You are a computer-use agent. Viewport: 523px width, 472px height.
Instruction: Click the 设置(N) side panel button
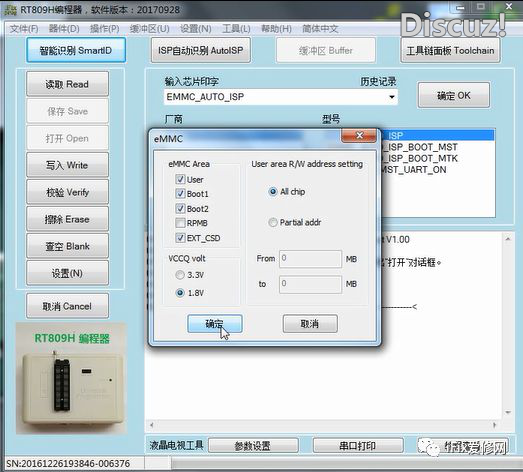point(67,273)
